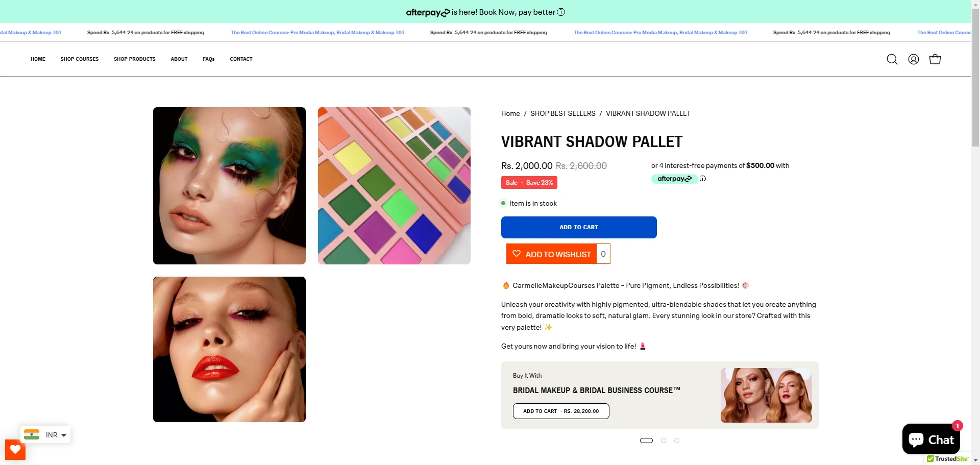Click the Afterpay info icon next to payment text
The width and height of the screenshot is (980, 465).
[x=703, y=178]
